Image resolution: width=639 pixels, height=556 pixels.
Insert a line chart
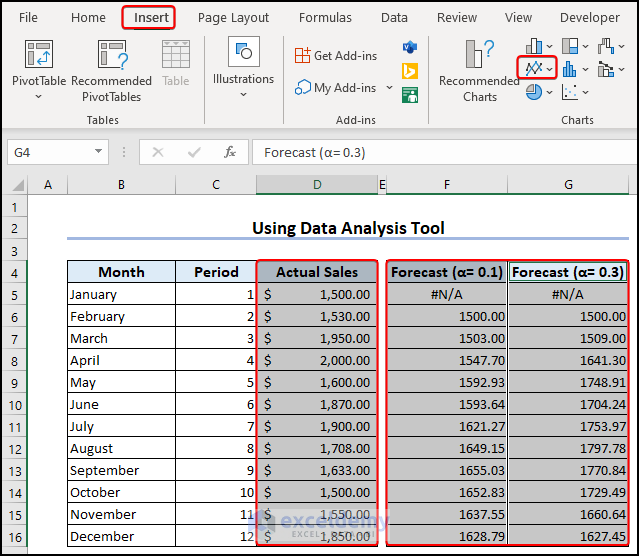pos(535,68)
